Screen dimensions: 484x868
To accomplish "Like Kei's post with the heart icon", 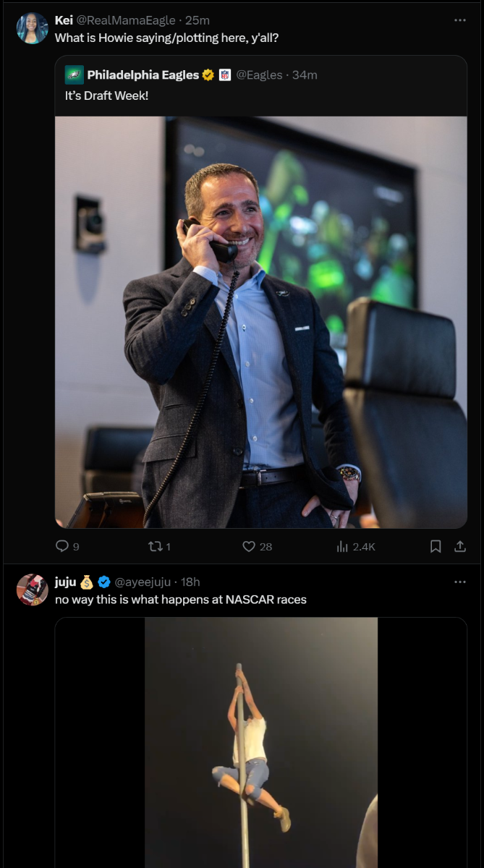I will (249, 547).
